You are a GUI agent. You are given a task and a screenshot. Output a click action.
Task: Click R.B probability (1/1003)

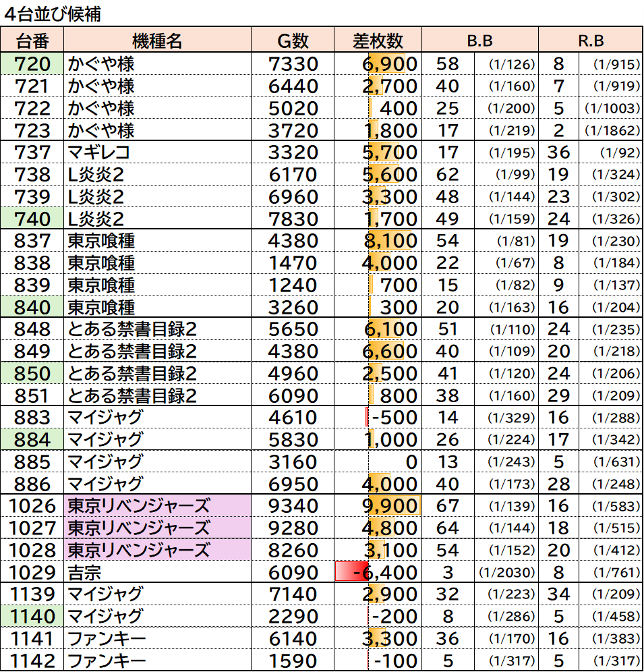pos(612,109)
